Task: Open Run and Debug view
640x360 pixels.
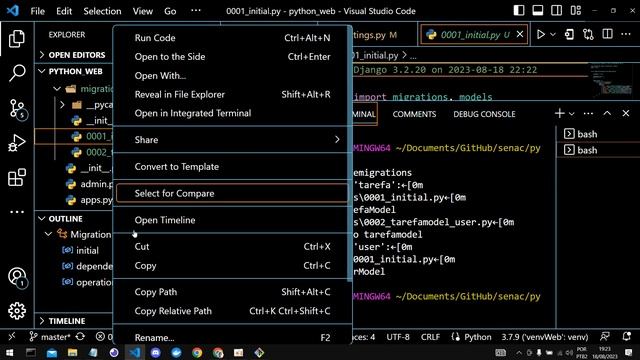Action: (17, 143)
